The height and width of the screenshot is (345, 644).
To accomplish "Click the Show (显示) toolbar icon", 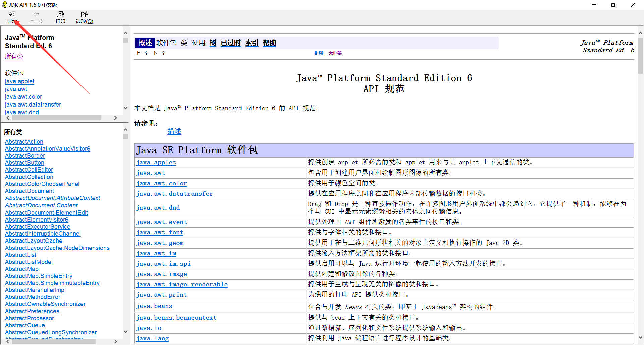I will [x=12, y=17].
